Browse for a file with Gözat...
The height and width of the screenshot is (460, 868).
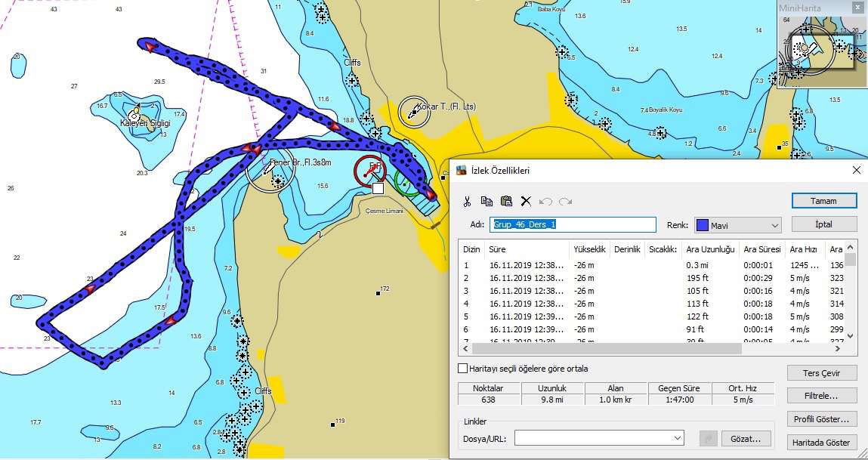click(x=748, y=438)
